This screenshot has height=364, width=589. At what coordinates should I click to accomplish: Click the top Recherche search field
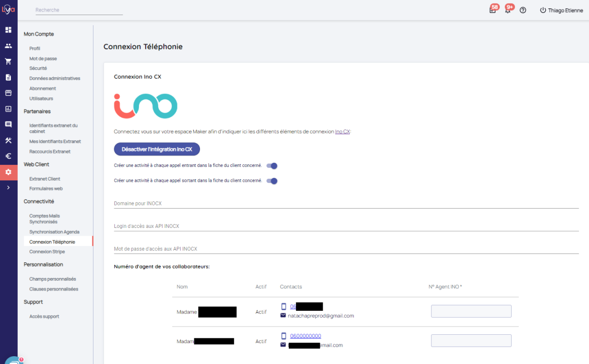point(78,10)
